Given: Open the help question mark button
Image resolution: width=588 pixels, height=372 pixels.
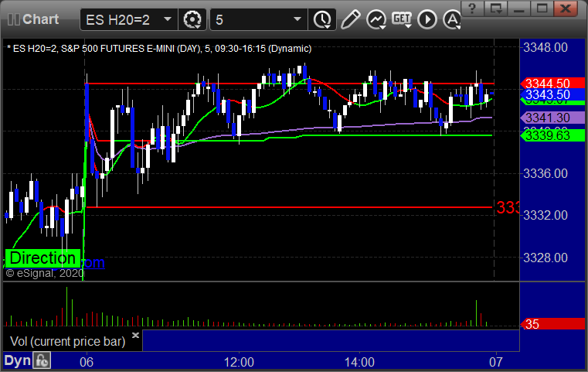Looking at the screenshot, I should coord(472,8).
